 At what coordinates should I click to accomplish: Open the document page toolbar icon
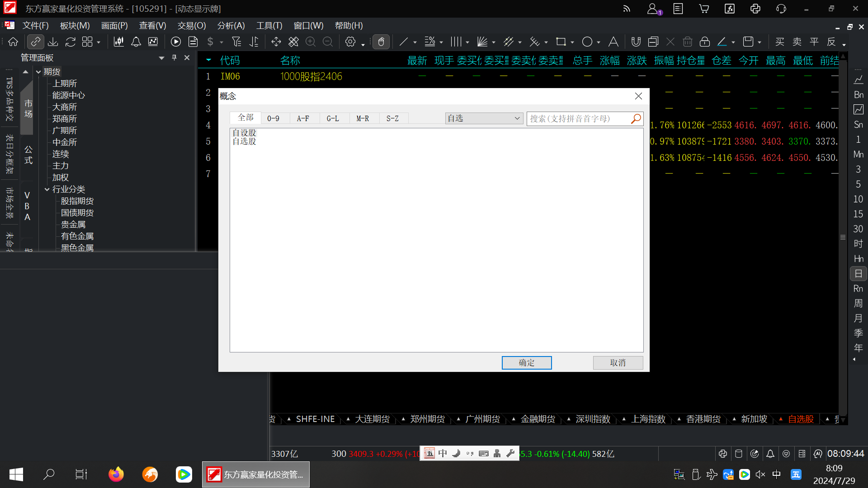193,42
